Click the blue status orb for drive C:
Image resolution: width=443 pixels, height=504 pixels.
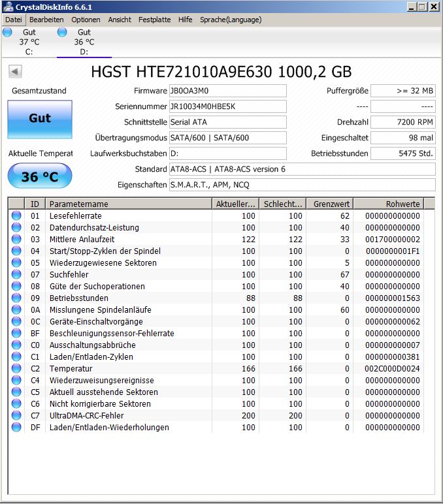coord(7,32)
